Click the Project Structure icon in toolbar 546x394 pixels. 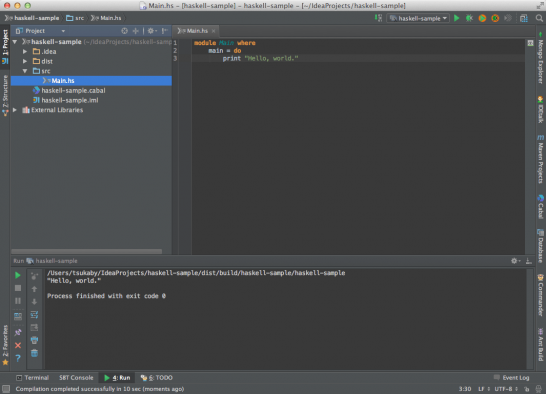pyautogui.click(x=524, y=18)
